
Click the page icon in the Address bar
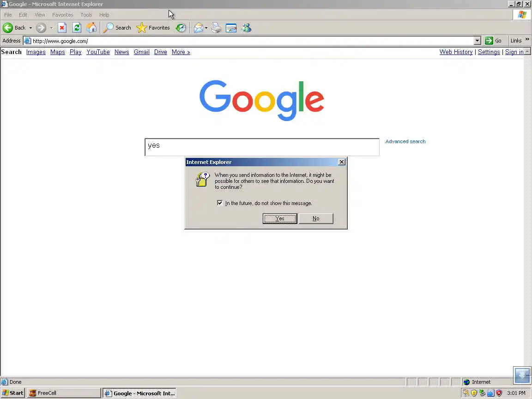28,41
